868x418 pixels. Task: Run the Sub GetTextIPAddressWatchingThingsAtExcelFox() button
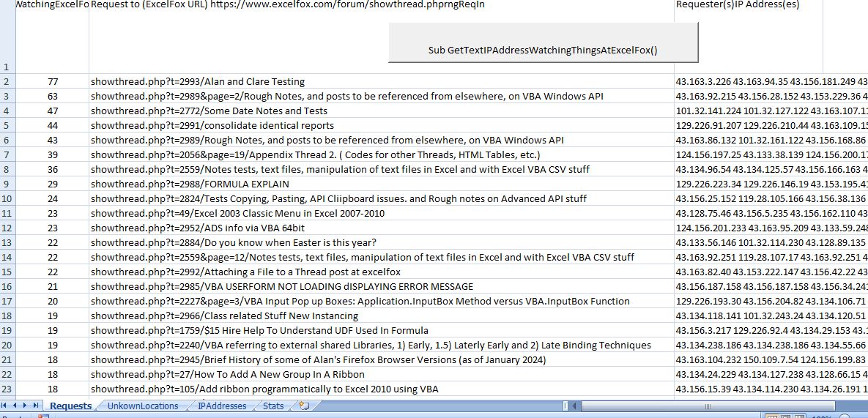(543, 42)
